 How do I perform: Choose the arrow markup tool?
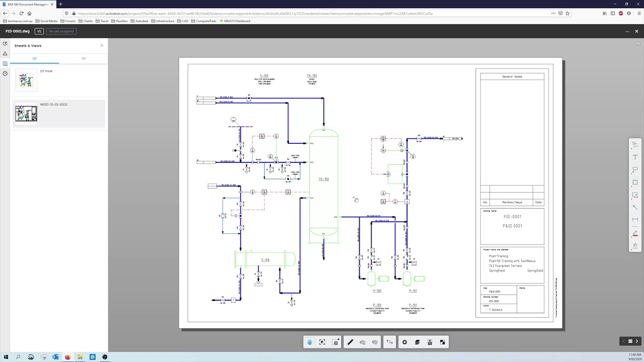[x=635, y=208]
